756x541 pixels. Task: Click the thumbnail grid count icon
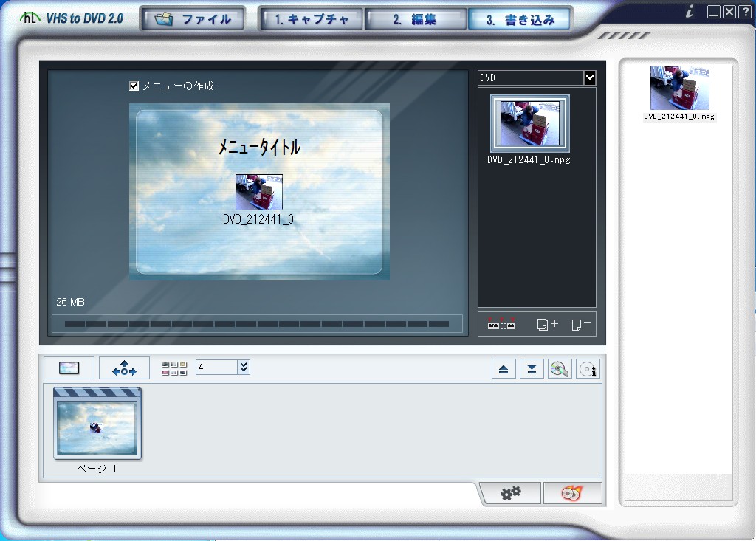coord(174,368)
